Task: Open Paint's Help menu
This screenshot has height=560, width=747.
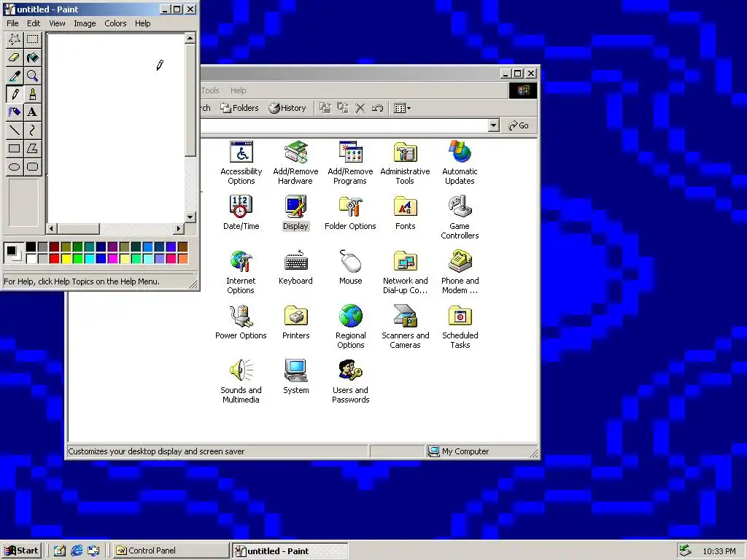Action: 142,23
